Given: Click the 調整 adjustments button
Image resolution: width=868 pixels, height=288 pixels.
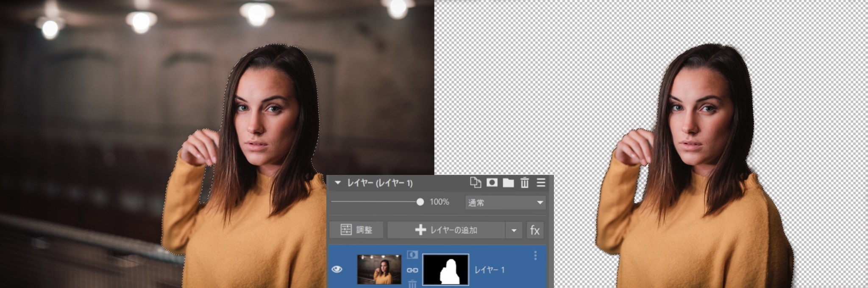Looking at the screenshot, I should point(356,230).
